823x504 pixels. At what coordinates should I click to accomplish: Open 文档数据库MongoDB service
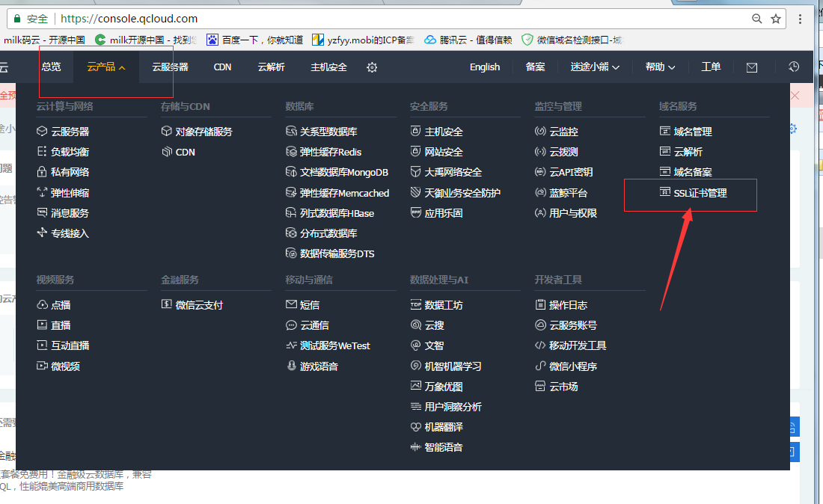[x=337, y=172]
